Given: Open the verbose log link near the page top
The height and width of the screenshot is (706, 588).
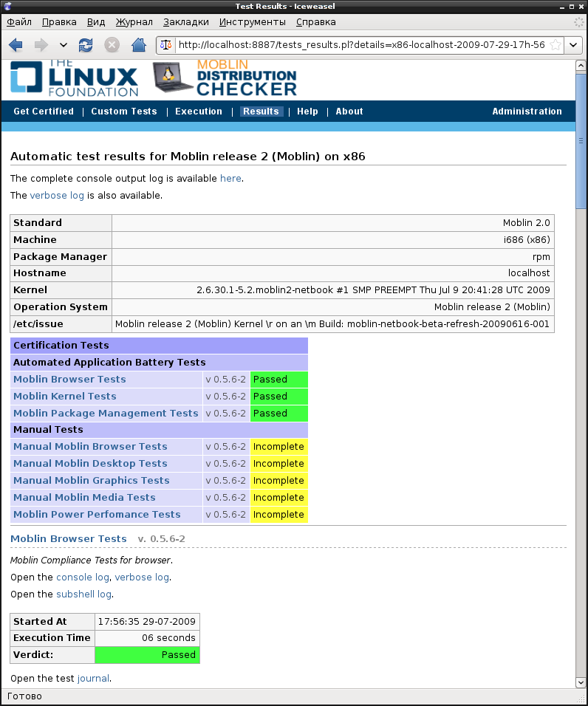Looking at the screenshot, I should pyautogui.click(x=57, y=196).
